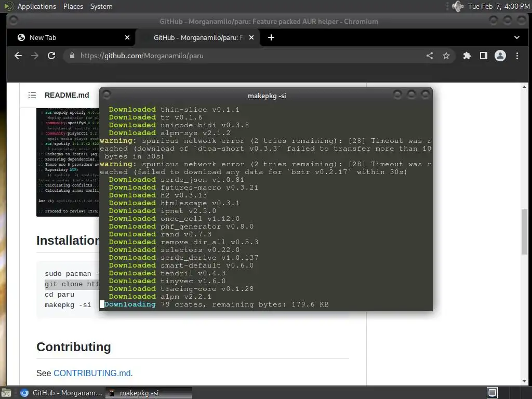Open the Applications menu
The image size is (532, 399).
click(x=37, y=6)
